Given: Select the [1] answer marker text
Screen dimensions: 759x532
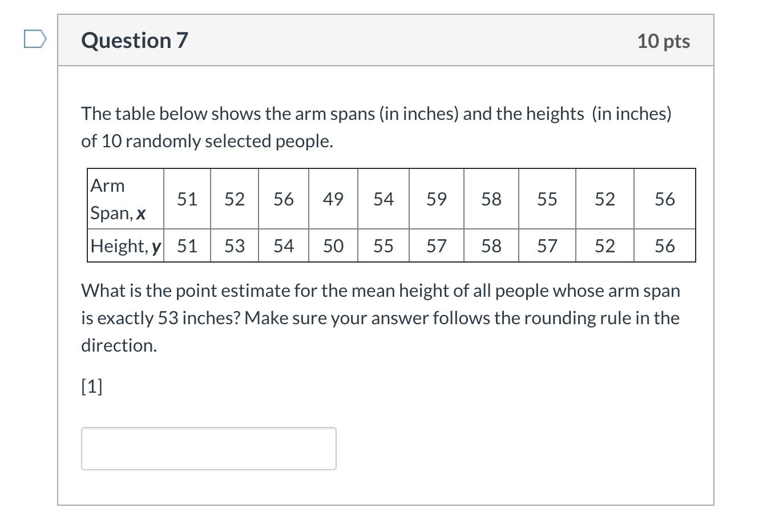Looking at the screenshot, I should point(91,386).
